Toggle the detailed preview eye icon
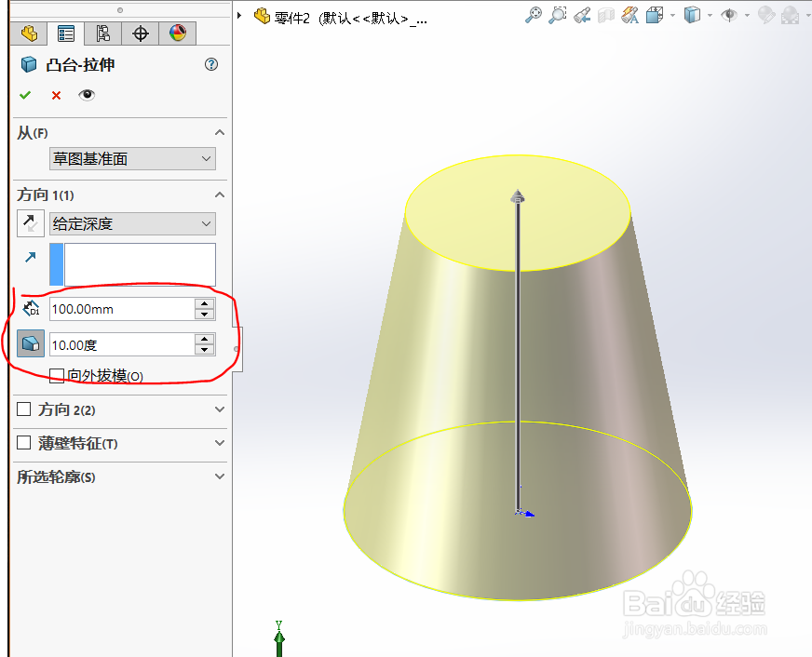Viewport: 812px width, 657px height. [x=87, y=95]
